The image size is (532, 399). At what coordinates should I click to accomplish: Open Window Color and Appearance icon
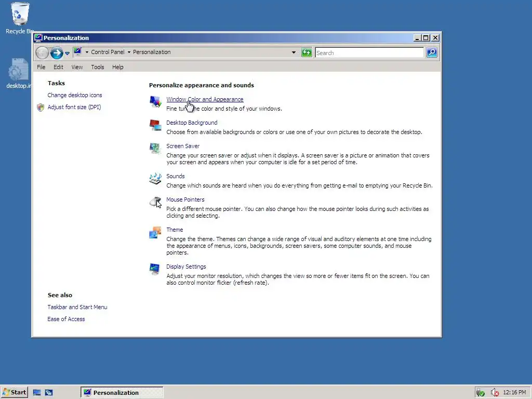155,101
